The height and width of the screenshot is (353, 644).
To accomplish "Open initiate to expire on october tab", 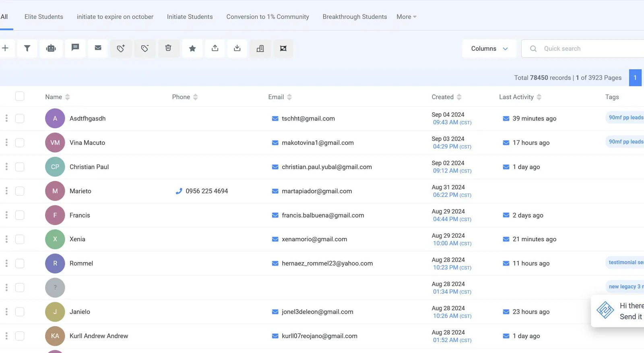I will click(x=115, y=17).
